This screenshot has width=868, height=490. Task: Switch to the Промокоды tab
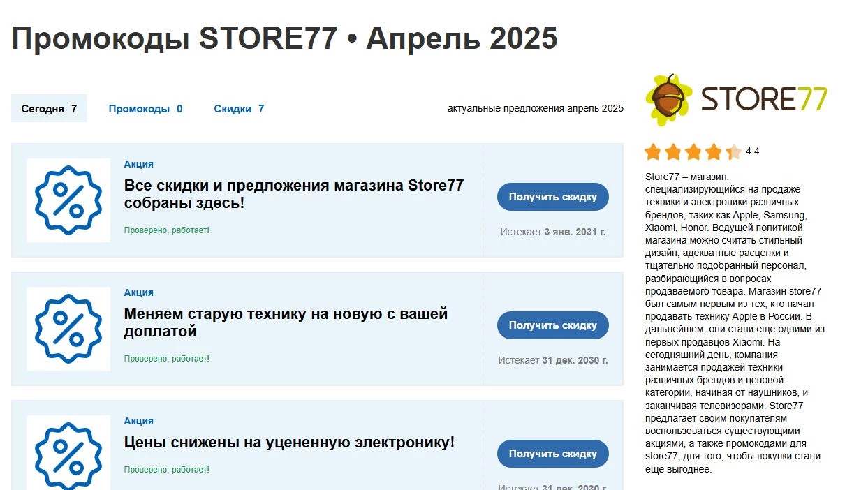[145, 108]
